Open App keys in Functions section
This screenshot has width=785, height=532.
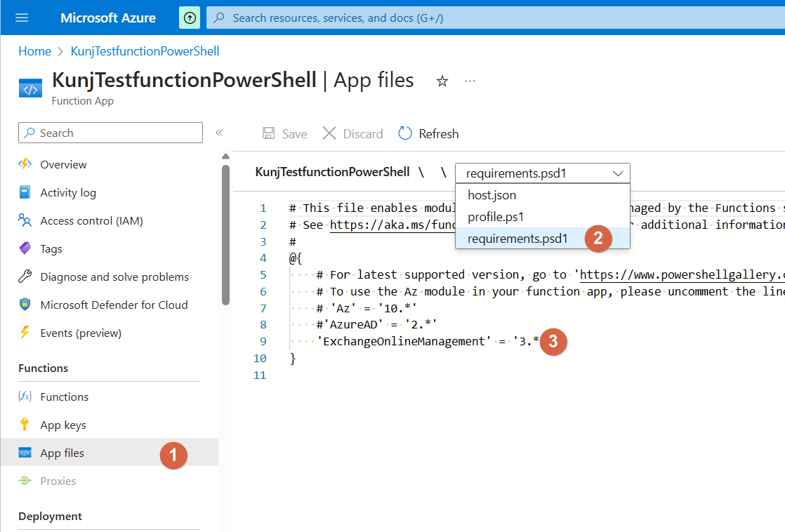(x=63, y=425)
